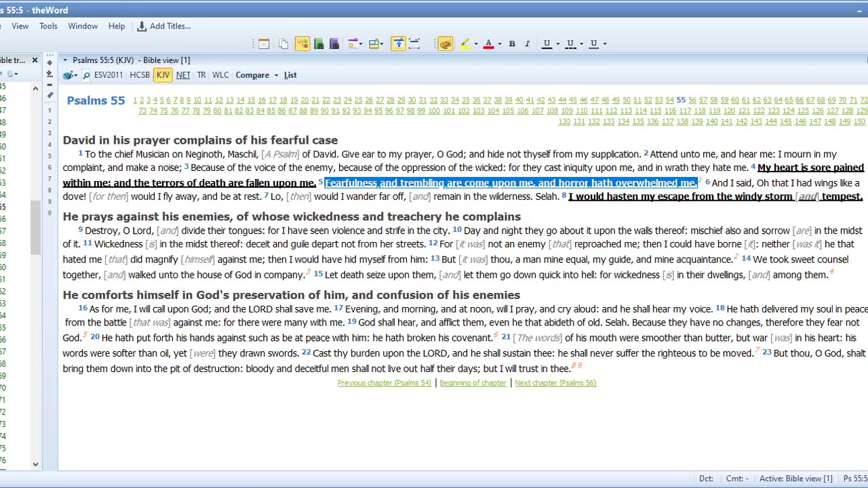Viewport: 868px width, 488px height.
Task: Open the font color dropdown arrow
Action: pyautogui.click(x=499, y=43)
